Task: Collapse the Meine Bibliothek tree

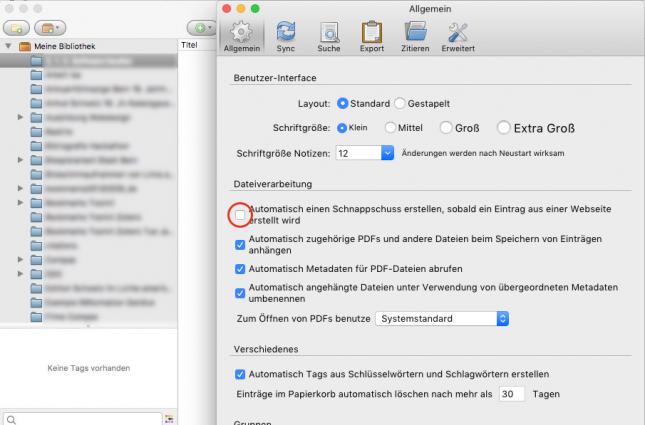Action: [x=9, y=46]
